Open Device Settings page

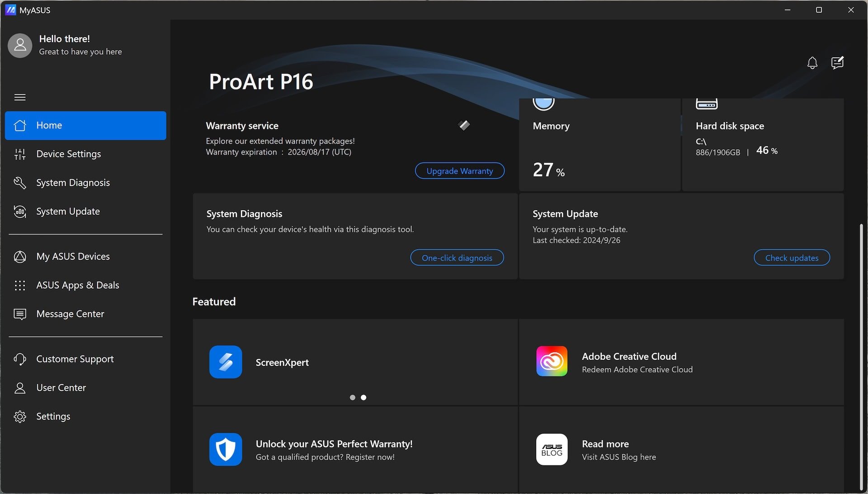coord(85,154)
